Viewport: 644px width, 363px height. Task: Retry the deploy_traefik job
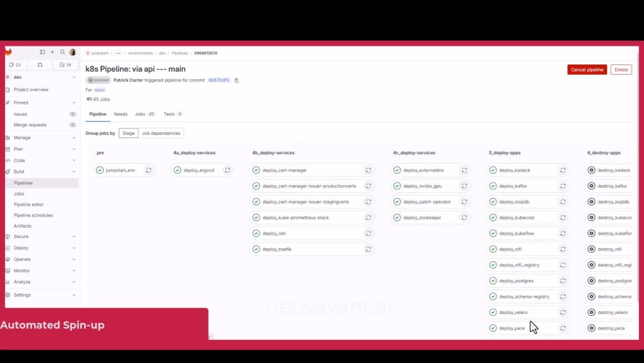(368, 249)
